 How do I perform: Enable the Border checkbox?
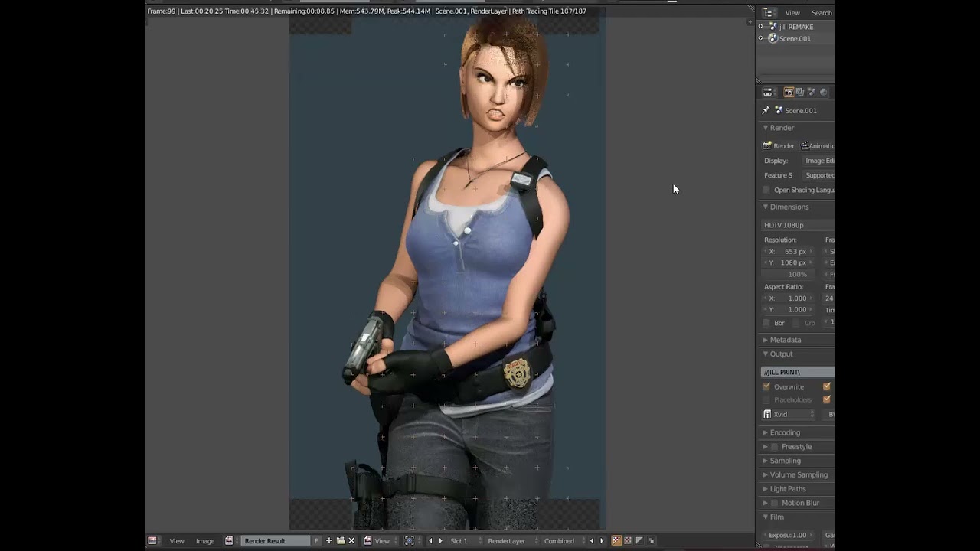(x=767, y=323)
